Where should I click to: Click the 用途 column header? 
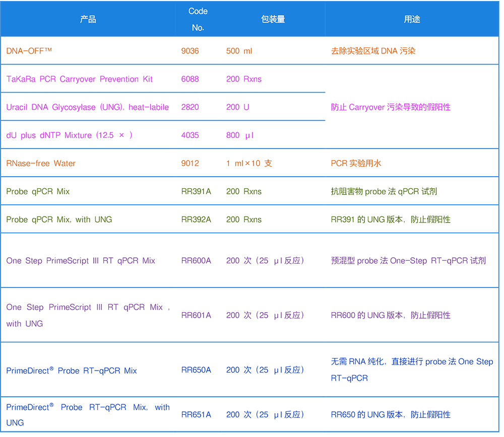[x=412, y=19]
